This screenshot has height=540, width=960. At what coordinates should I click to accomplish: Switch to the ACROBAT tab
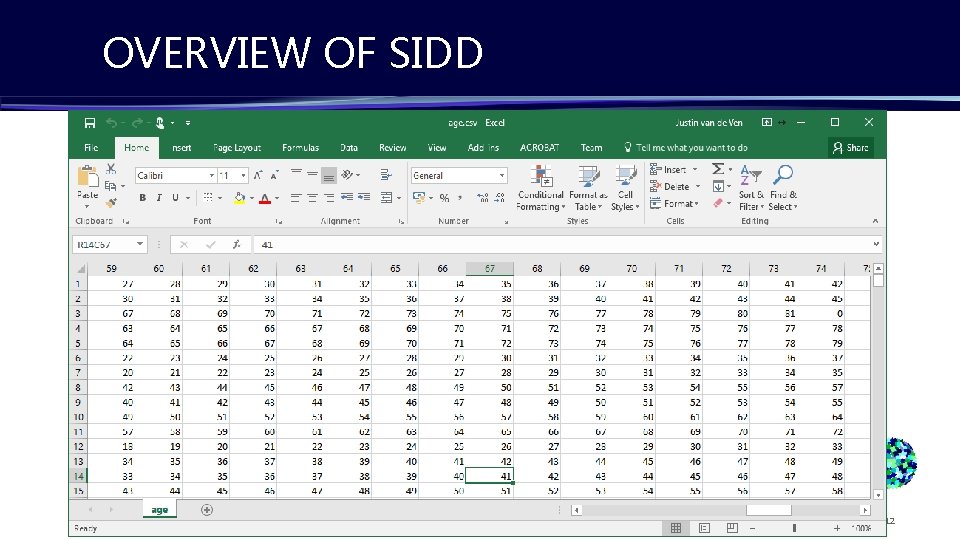[x=539, y=148]
